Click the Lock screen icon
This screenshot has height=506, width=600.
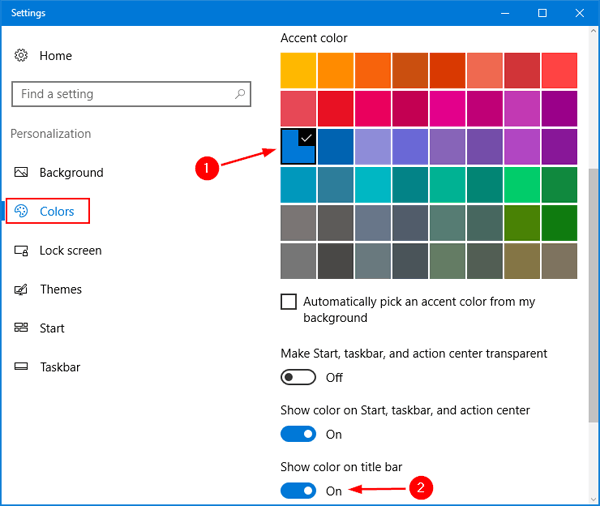point(21,250)
